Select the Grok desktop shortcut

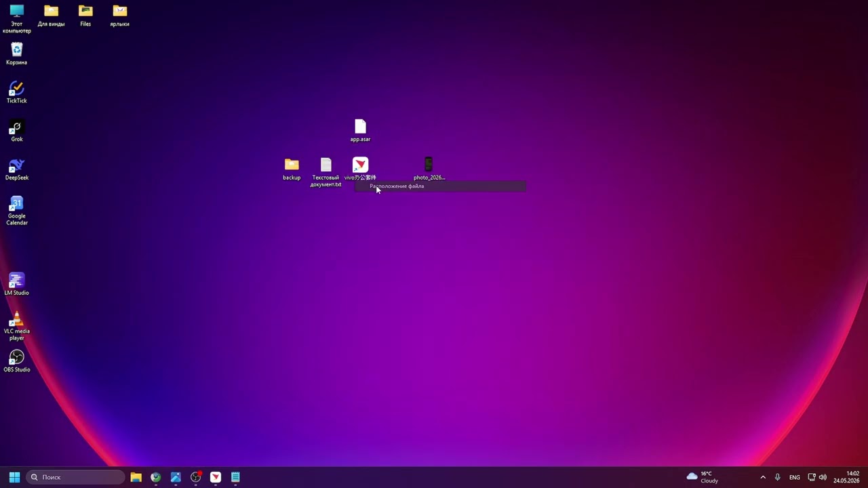[x=17, y=131]
